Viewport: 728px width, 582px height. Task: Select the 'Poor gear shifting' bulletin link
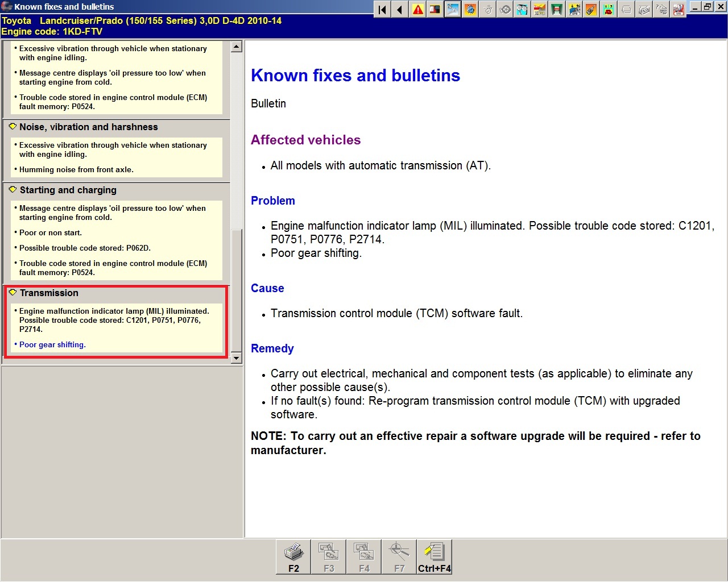tap(52, 345)
